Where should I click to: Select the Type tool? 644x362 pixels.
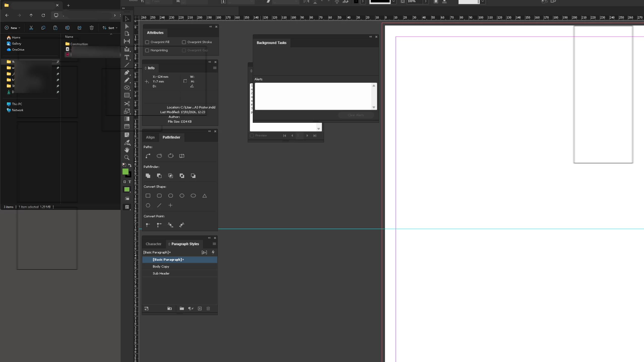click(x=127, y=57)
